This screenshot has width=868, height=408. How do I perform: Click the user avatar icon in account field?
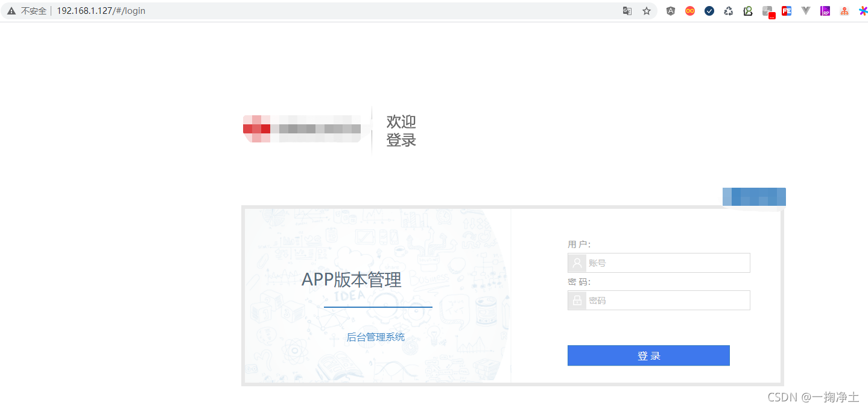577,263
